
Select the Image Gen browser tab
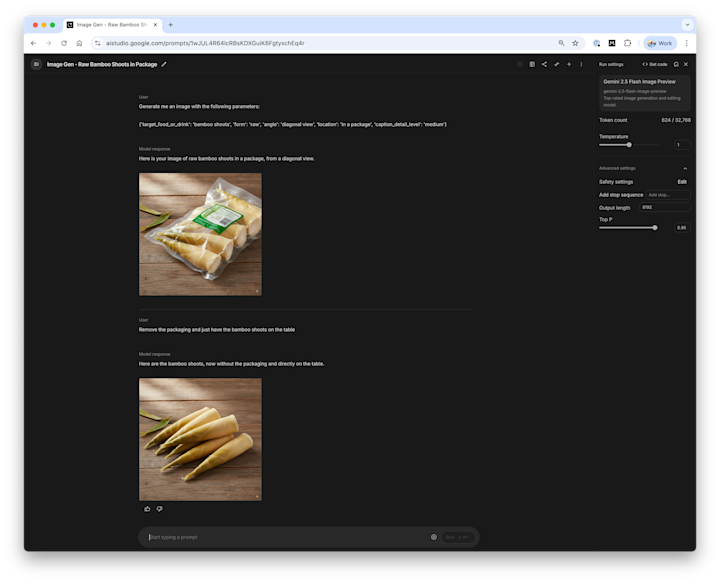click(x=112, y=25)
